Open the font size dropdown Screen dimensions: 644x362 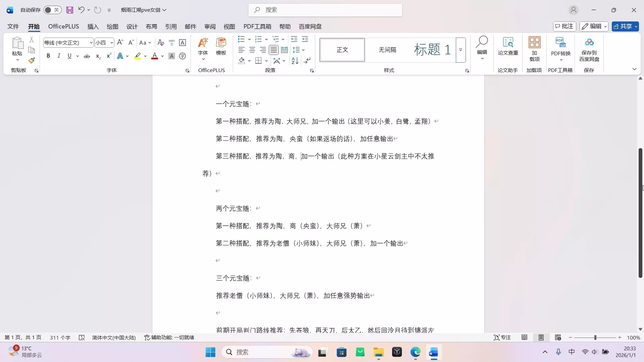point(112,43)
